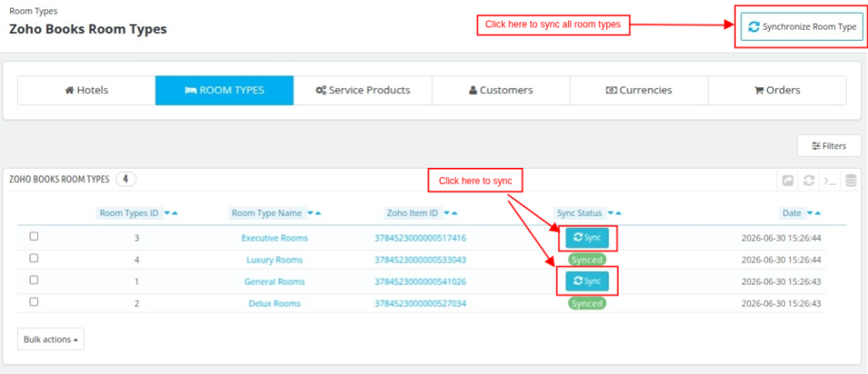Sort Room Types ID descending arrow
The width and height of the screenshot is (868, 374).
pos(168,214)
